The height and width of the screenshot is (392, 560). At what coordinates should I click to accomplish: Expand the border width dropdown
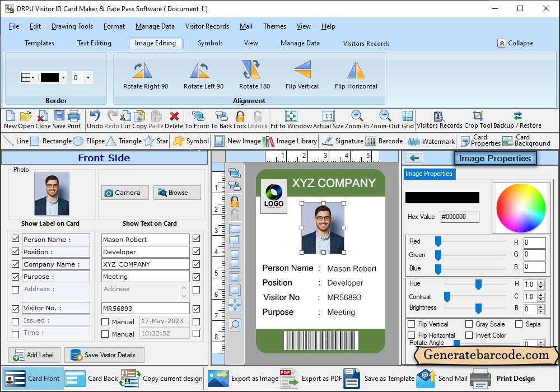click(x=88, y=77)
